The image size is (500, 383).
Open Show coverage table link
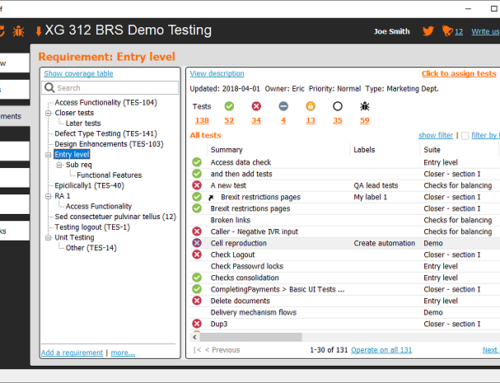point(79,73)
